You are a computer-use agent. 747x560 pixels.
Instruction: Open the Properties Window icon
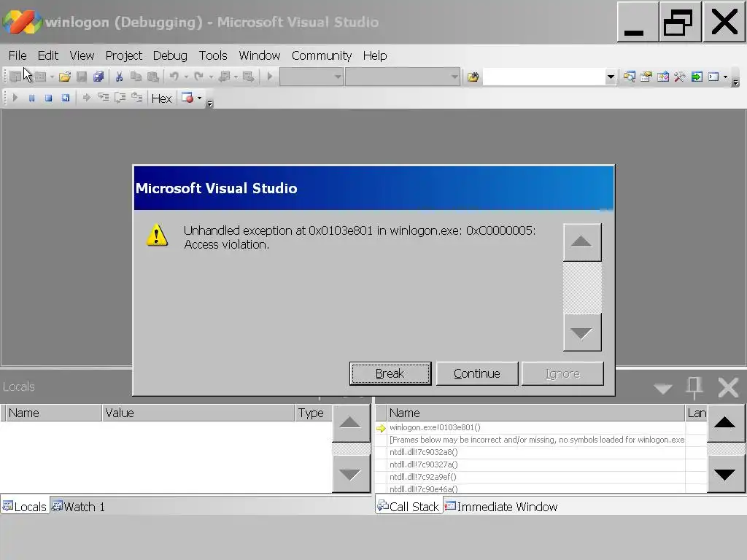point(646,77)
